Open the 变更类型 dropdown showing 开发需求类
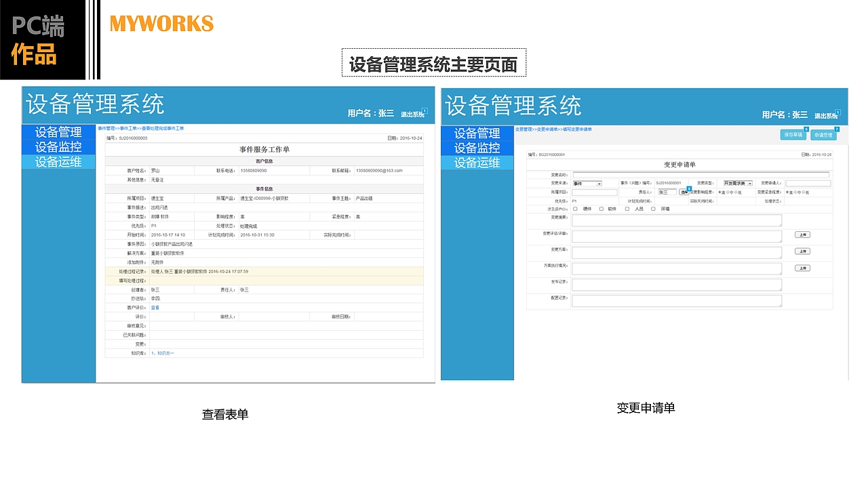Viewport: 868px width, 488px height. click(x=738, y=183)
